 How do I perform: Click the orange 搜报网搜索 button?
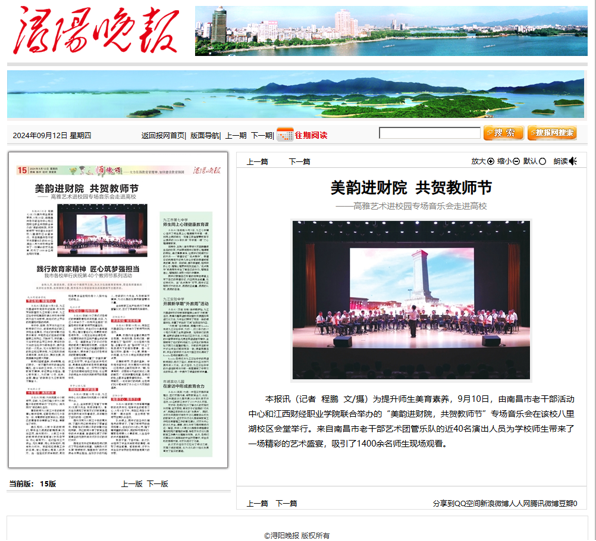coord(552,133)
